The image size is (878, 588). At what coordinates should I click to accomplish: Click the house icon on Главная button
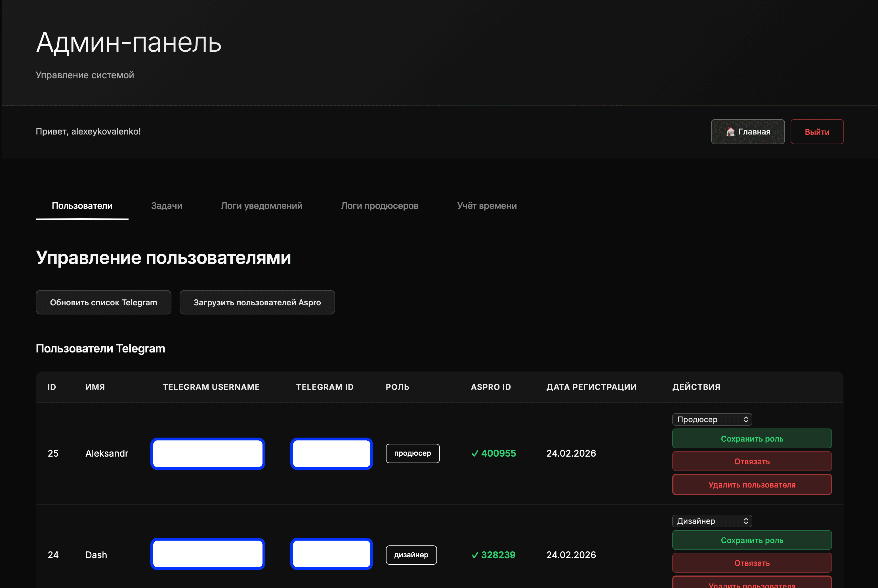point(730,132)
